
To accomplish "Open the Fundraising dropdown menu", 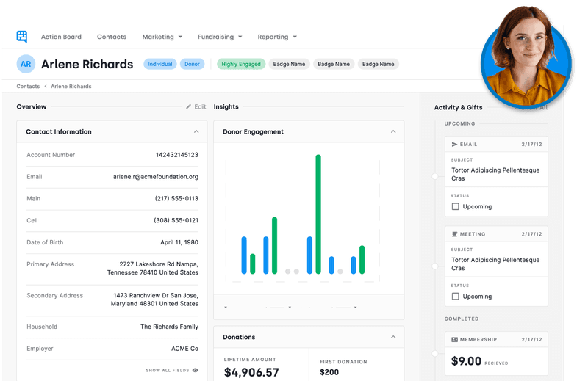I will pyautogui.click(x=220, y=37).
